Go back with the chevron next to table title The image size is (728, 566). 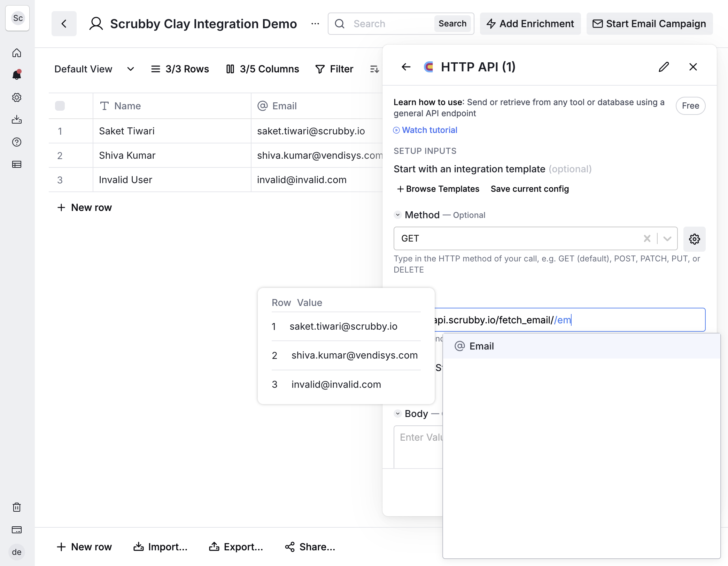(64, 24)
